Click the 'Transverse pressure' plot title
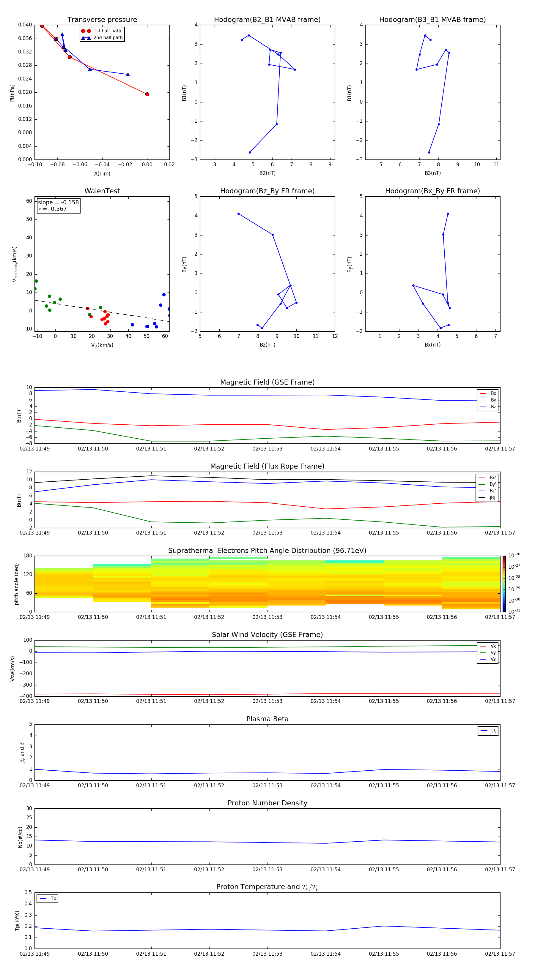The width and height of the screenshot is (535, 980). pyautogui.click(x=102, y=20)
